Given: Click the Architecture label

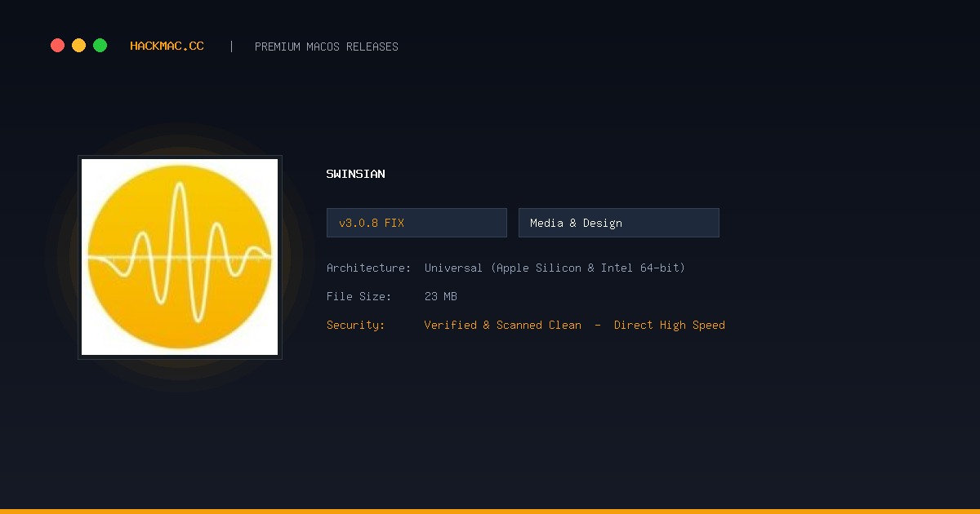Looking at the screenshot, I should coord(368,268).
